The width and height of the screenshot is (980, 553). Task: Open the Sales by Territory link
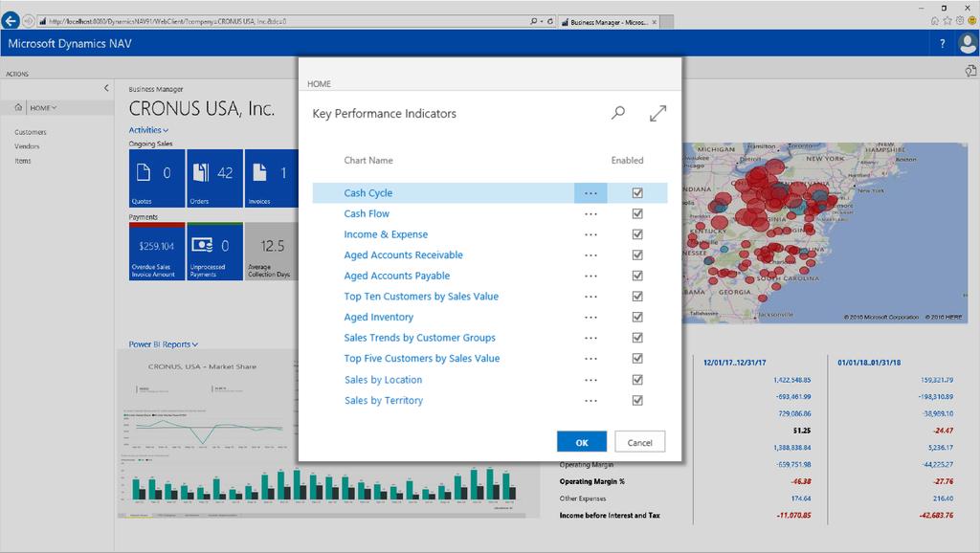click(x=384, y=400)
